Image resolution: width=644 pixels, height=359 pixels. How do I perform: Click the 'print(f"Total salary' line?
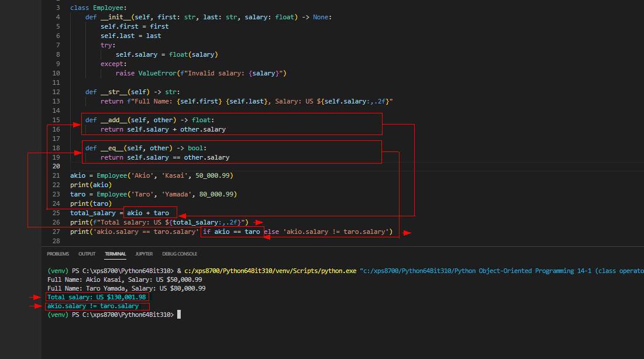(159, 223)
